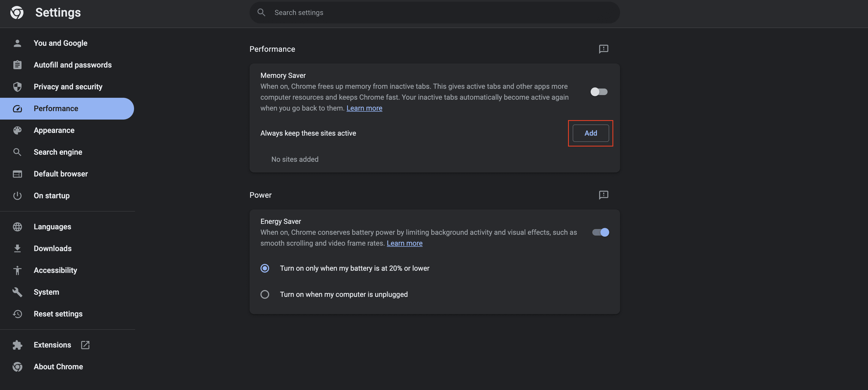Open Memory Saver Learn more link

tap(364, 108)
